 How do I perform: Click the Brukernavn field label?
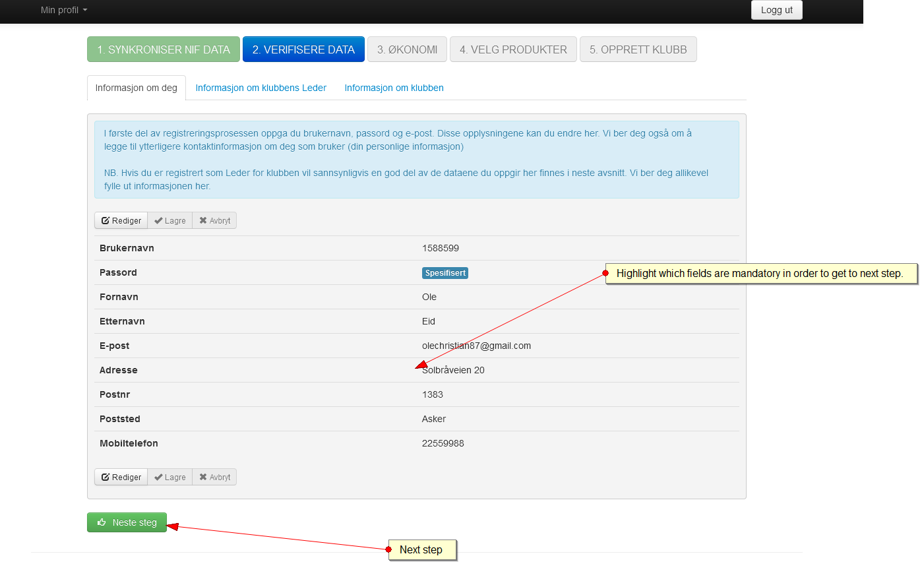pos(127,248)
